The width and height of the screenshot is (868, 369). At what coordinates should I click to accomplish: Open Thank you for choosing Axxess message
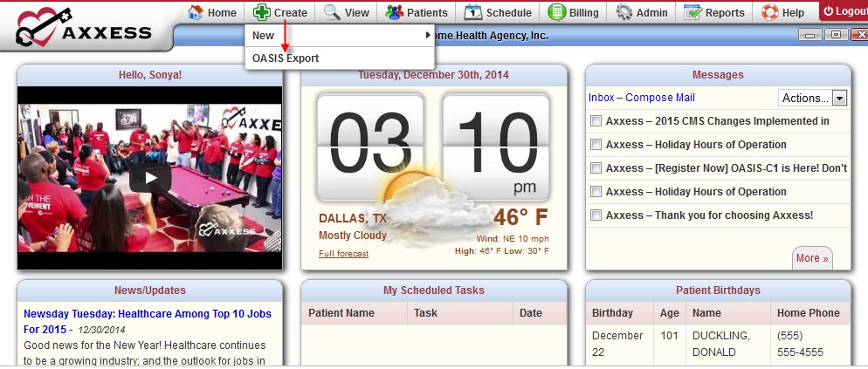[710, 215]
